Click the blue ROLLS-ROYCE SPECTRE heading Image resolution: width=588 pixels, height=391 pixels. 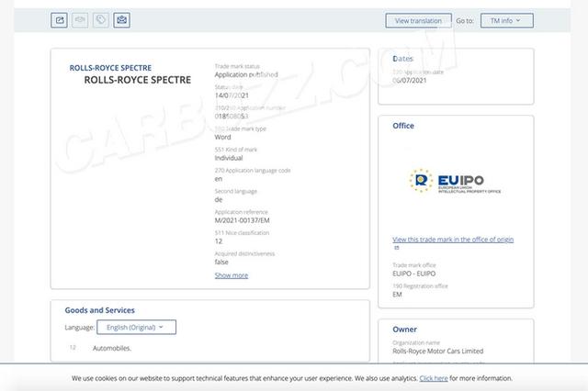[x=110, y=68]
